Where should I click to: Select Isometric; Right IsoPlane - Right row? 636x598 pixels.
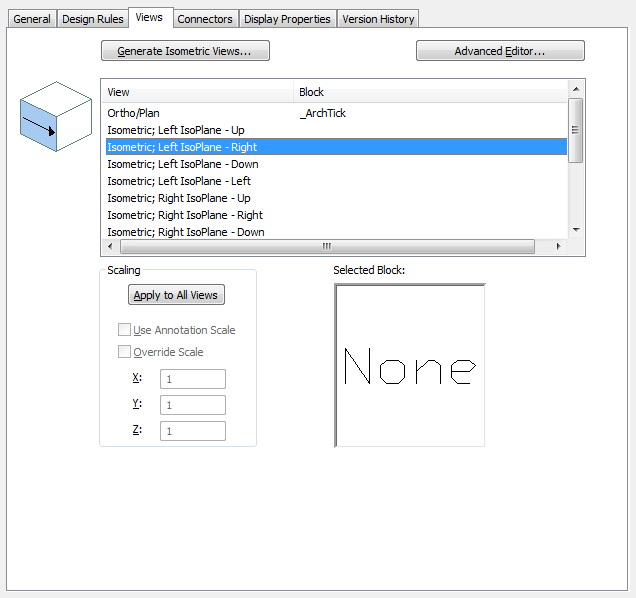(x=336, y=215)
